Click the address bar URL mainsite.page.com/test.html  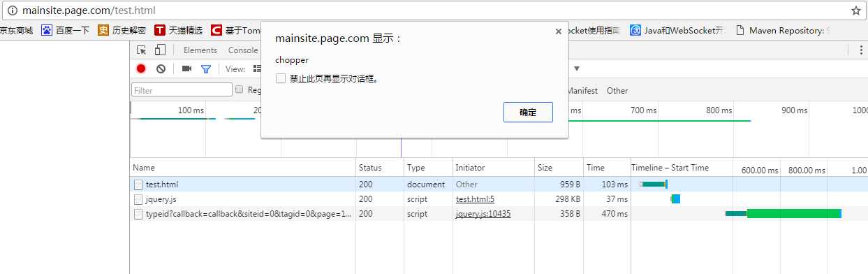point(89,10)
